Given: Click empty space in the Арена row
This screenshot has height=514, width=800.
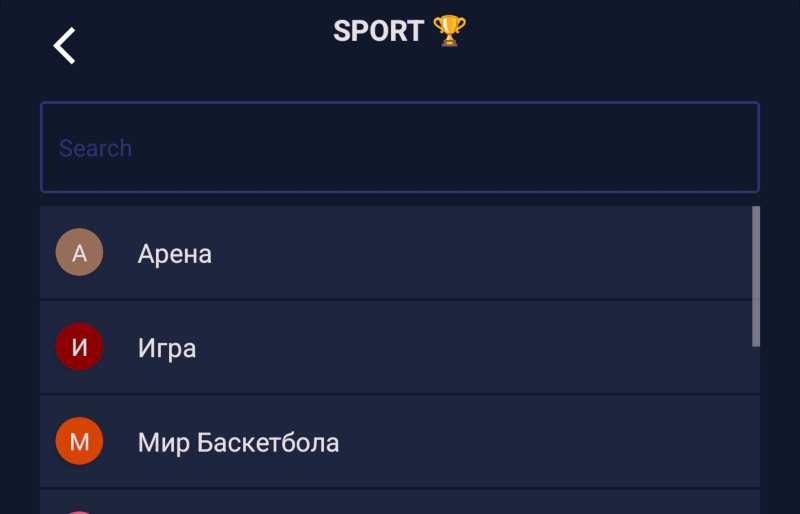Looking at the screenshot, I should click(500, 254).
